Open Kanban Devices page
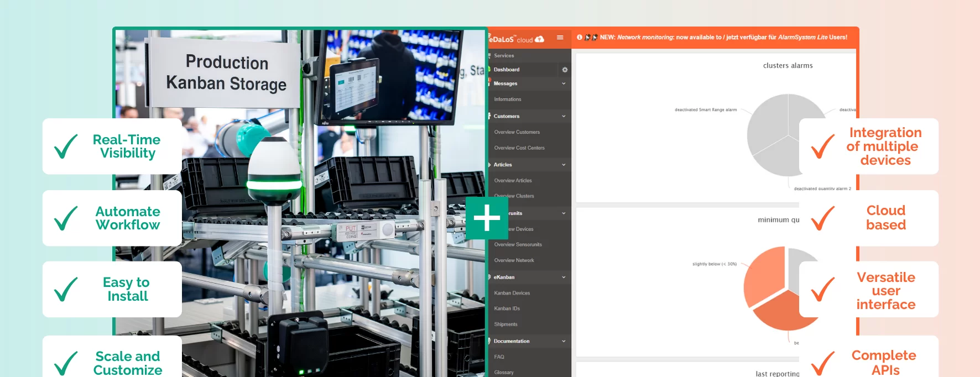The image size is (980, 377). pos(512,293)
